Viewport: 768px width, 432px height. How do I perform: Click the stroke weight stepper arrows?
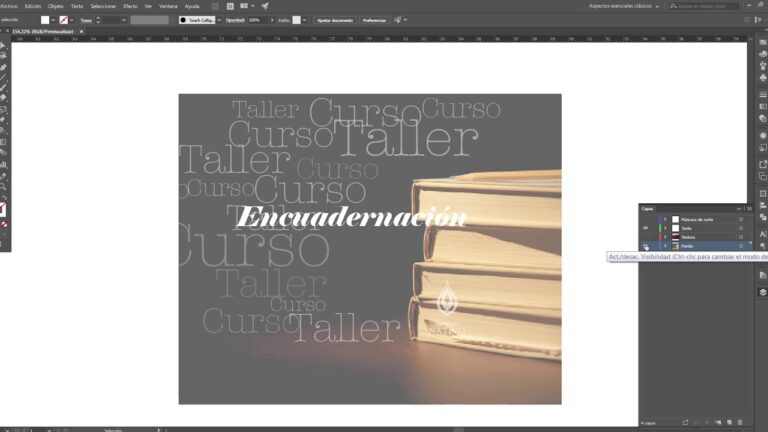point(98,20)
